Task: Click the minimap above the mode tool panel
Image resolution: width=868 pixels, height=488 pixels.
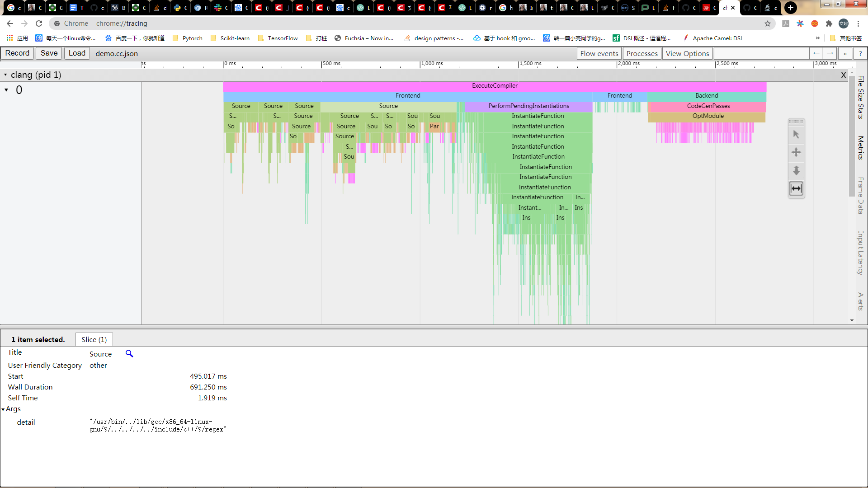Action: (x=795, y=121)
